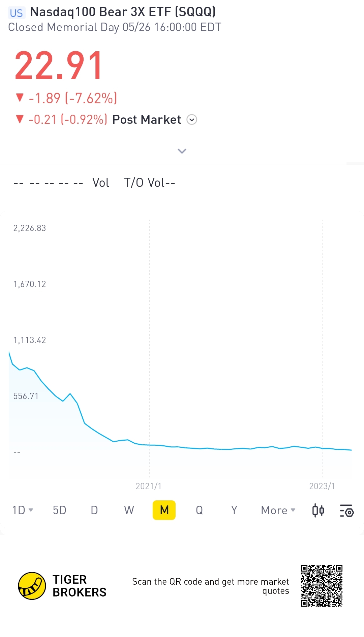This screenshot has height=637, width=364.
Task: Switch to the Y yearly chart
Action: [x=234, y=510]
